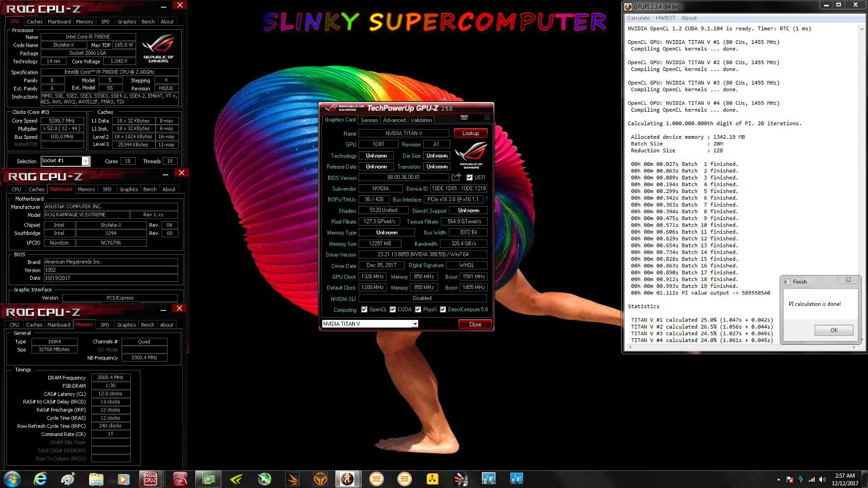868x488 pixels.
Task: Open Windows Explorer folder icon in taskbar
Action: coord(96,479)
